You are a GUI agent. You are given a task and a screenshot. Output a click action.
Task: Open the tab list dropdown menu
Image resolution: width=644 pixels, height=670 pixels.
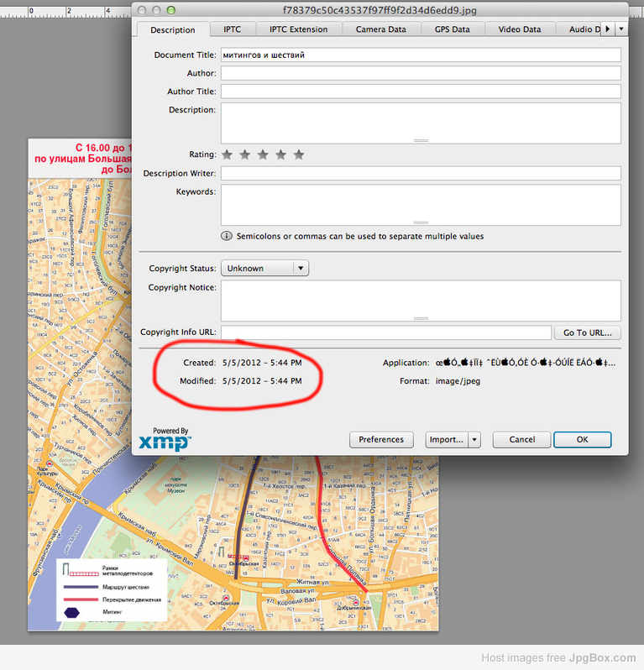pos(621,29)
